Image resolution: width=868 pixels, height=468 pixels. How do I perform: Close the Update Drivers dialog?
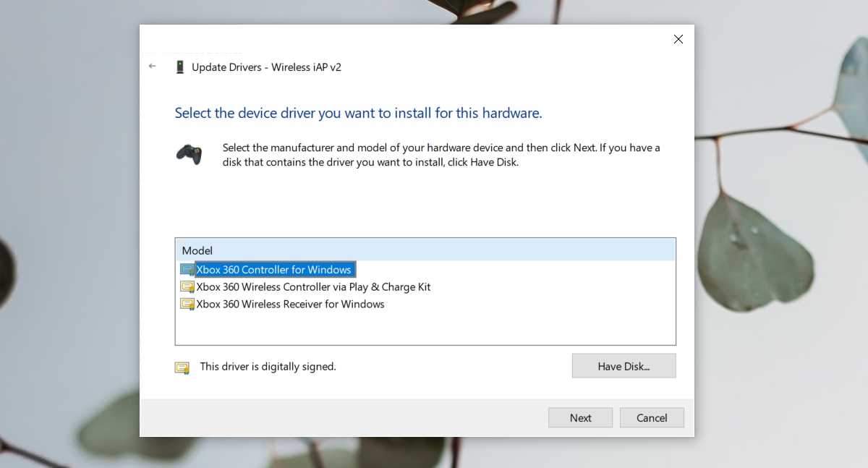click(678, 40)
